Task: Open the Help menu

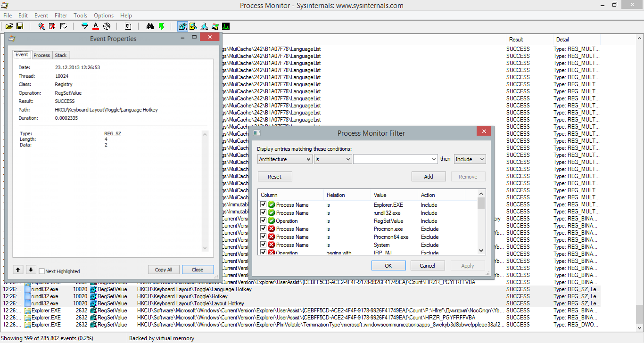Action: coord(126,16)
